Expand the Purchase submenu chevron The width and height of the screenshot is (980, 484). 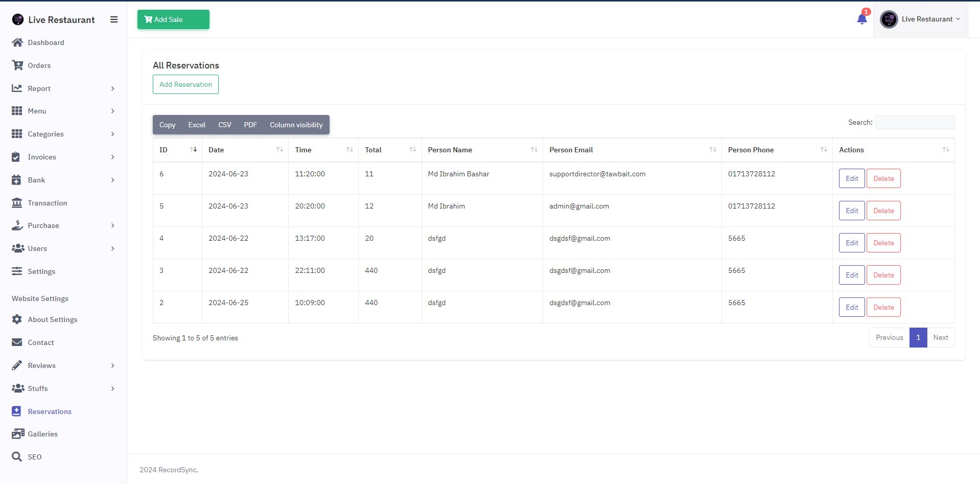point(113,225)
